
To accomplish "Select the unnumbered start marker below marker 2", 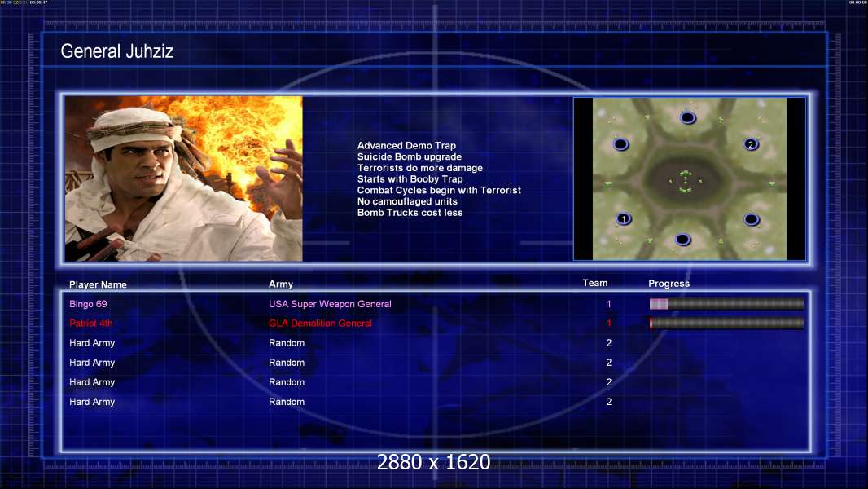I will (x=752, y=219).
